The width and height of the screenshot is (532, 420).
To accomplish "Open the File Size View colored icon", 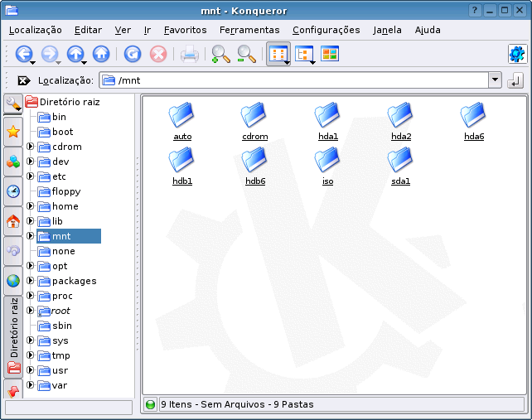I will (330, 54).
